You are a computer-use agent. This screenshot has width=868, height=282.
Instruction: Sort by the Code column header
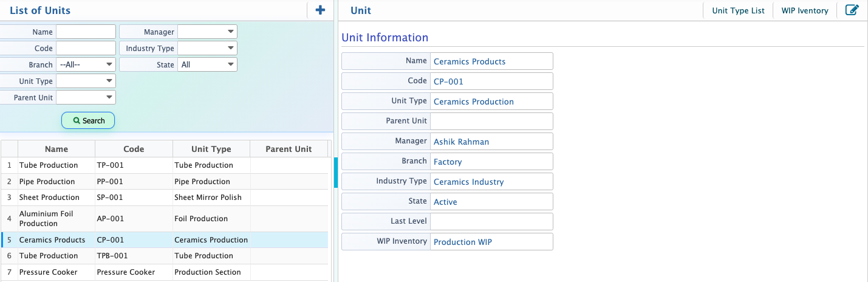pos(134,149)
